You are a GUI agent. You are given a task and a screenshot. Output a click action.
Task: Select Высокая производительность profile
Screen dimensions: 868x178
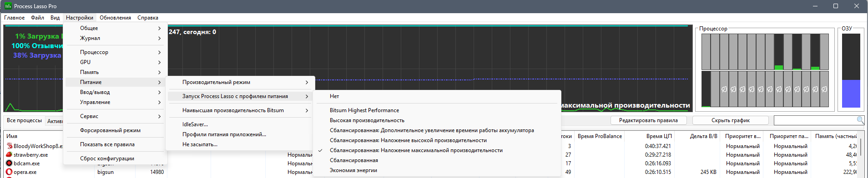pyautogui.click(x=437, y=120)
